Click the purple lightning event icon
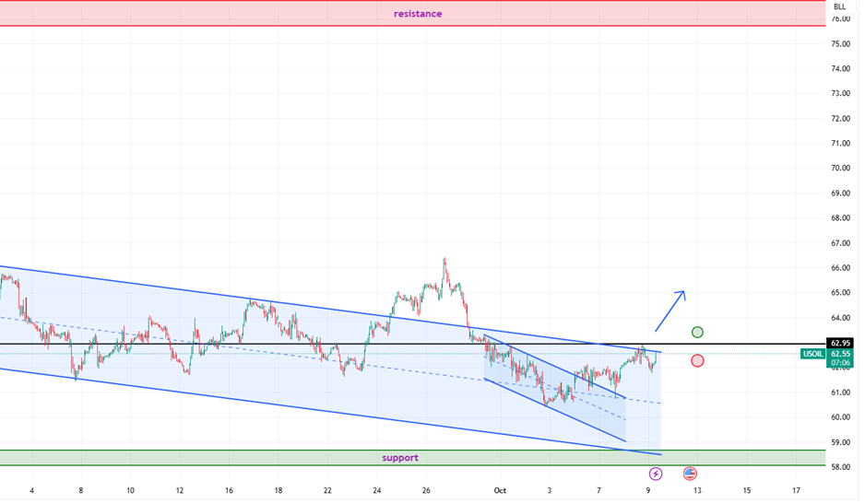The width and height of the screenshot is (865, 504). (656, 474)
